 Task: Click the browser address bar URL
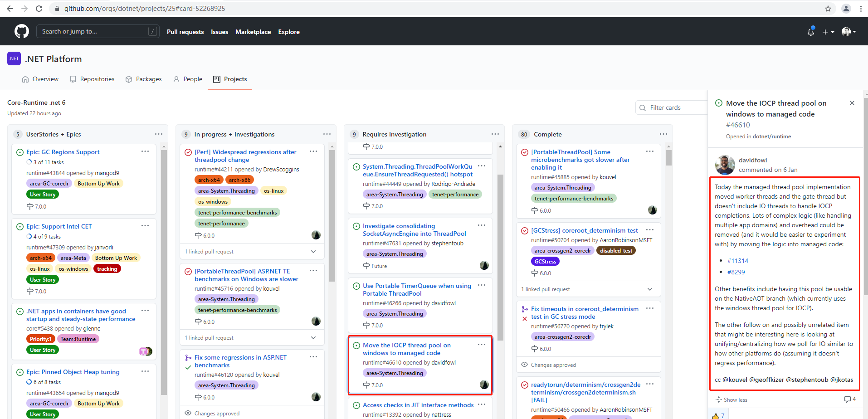144,9
